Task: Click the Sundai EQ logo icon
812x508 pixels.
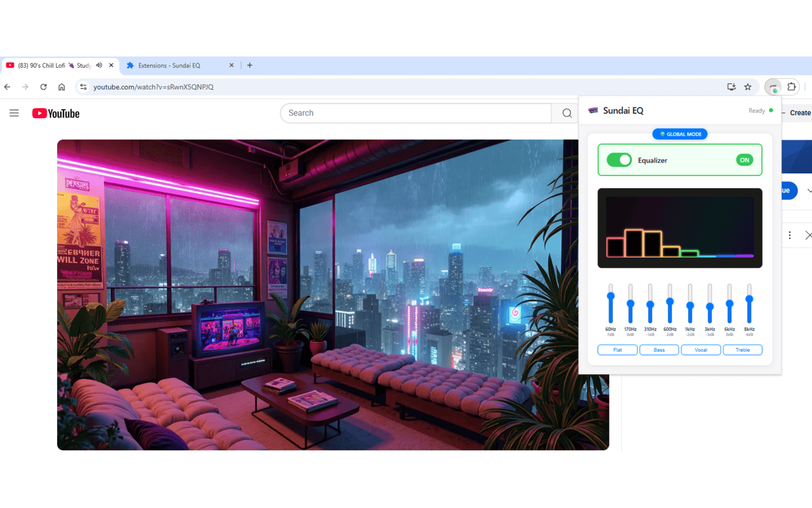Action: (x=594, y=110)
